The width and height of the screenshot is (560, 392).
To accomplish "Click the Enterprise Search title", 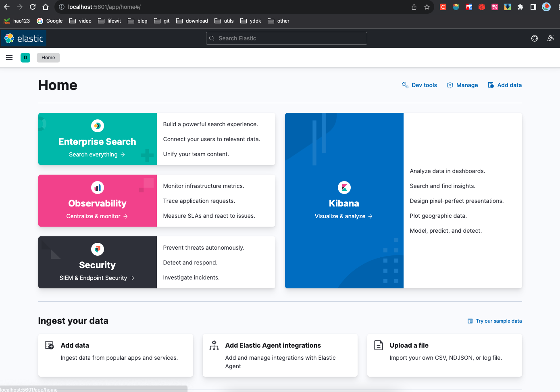I will click(x=97, y=142).
